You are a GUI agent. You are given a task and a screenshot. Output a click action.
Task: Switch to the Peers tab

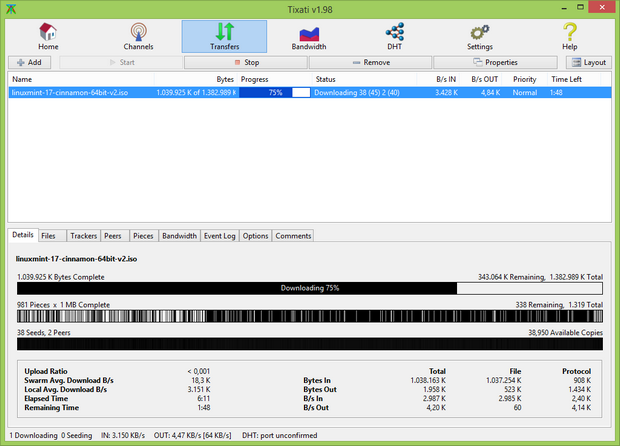click(x=113, y=236)
